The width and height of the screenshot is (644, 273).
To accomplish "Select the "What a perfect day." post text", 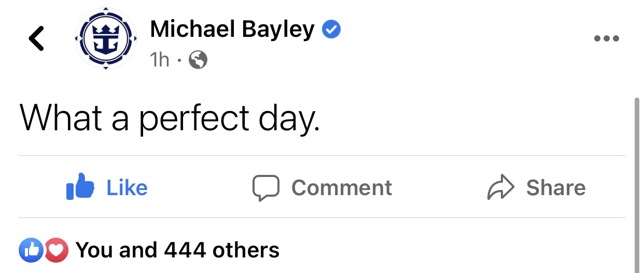I will (169, 118).
